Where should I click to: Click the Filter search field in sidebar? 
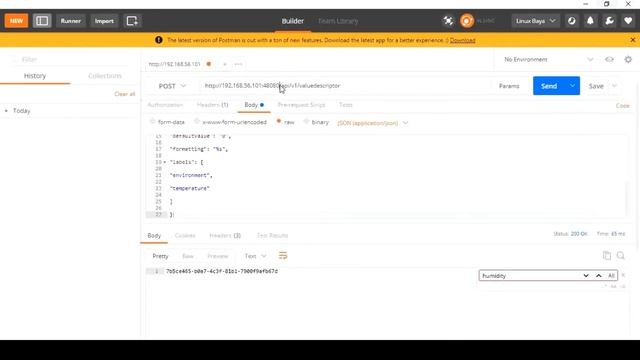coord(69,60)
